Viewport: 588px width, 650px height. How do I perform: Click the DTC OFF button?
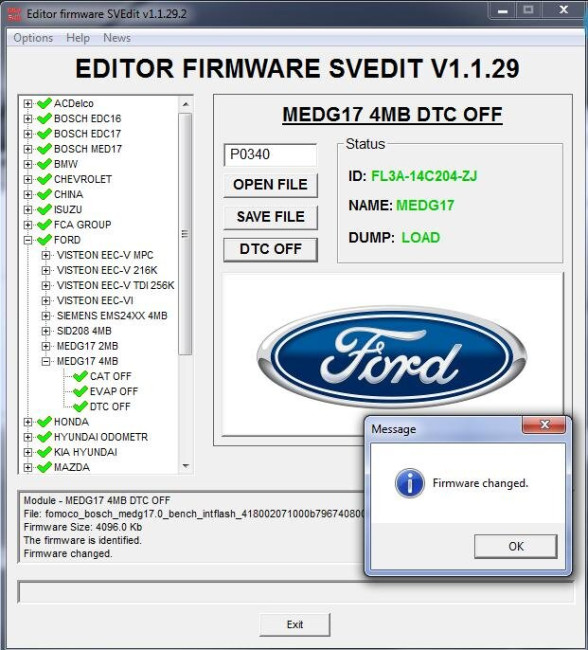(270, 250)
